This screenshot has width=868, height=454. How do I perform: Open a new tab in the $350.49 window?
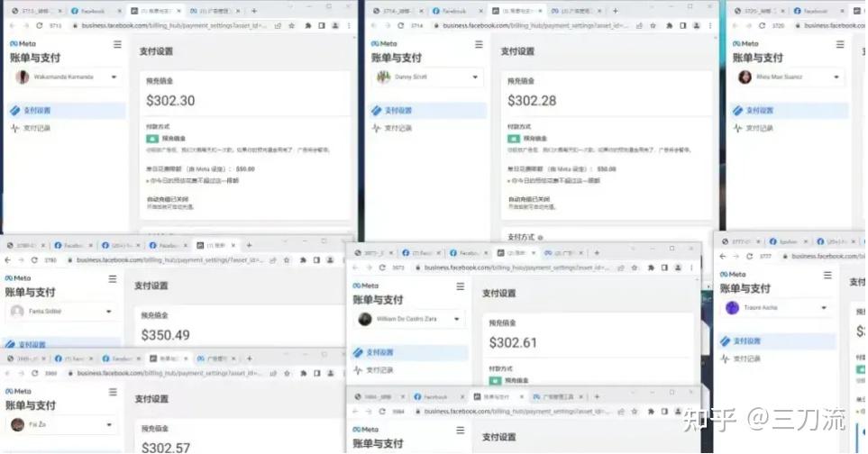point(249,245)
